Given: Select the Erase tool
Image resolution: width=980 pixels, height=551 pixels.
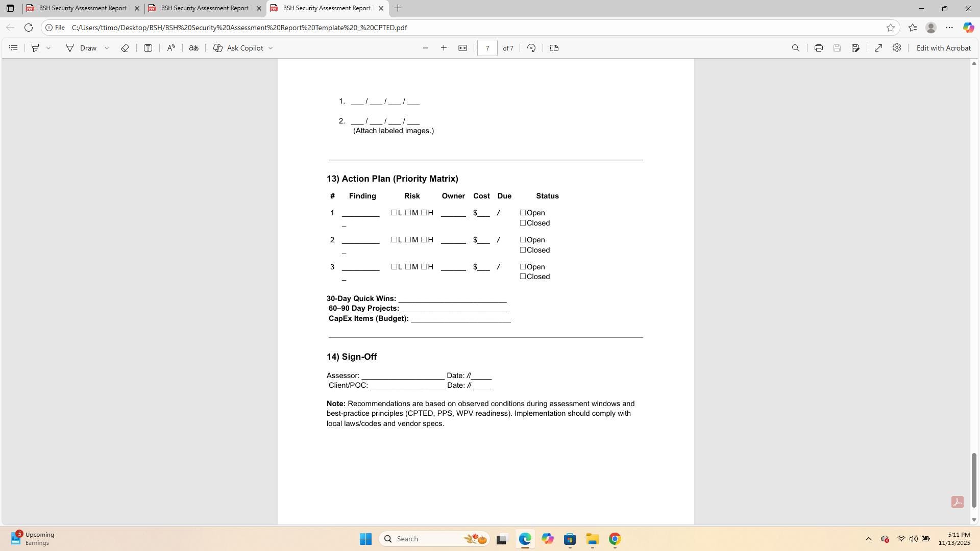Looking at the screenshot, I should [125, 48].
